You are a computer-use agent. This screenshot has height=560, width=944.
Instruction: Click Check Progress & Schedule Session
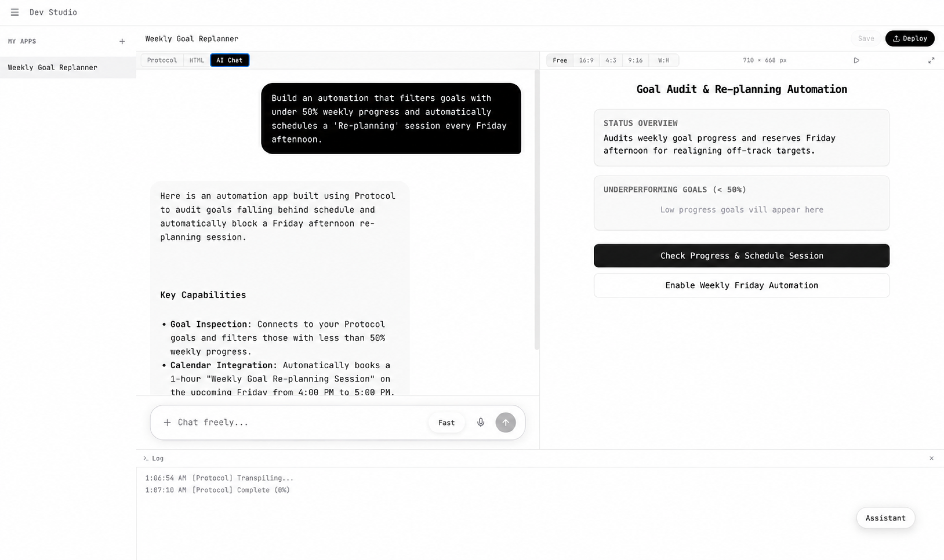[741, 256]
